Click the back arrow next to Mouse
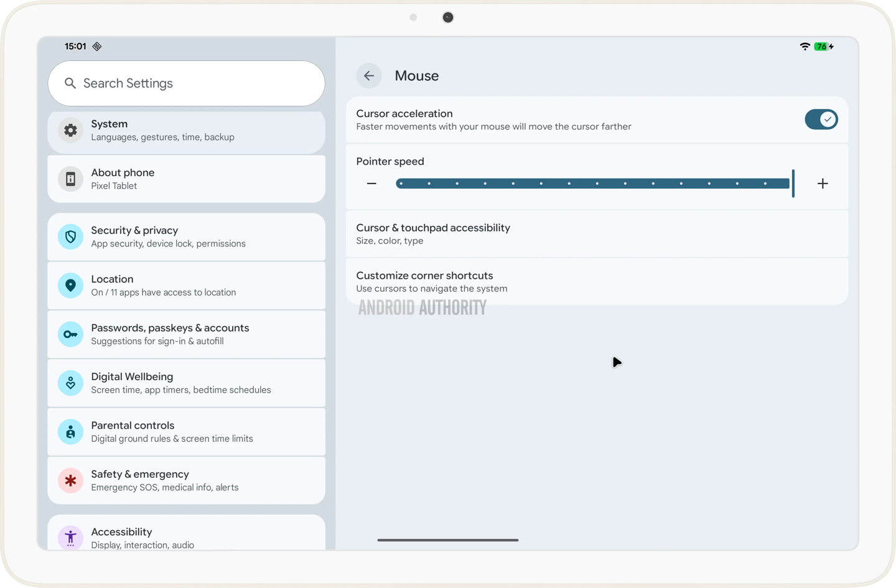Image resolution: width=896 pixels, height=588 pixels. point(369,76)
